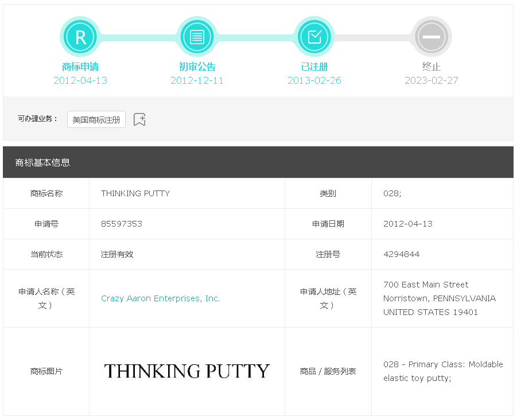Click the bookmark add icon
This screenshot has width=517, height=420.
[x=139, y=119]
